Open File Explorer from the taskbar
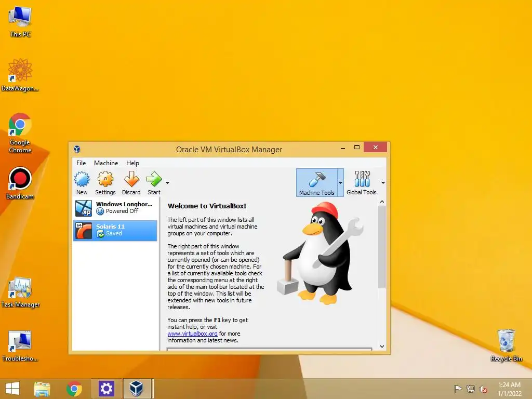 click(42, 389)
